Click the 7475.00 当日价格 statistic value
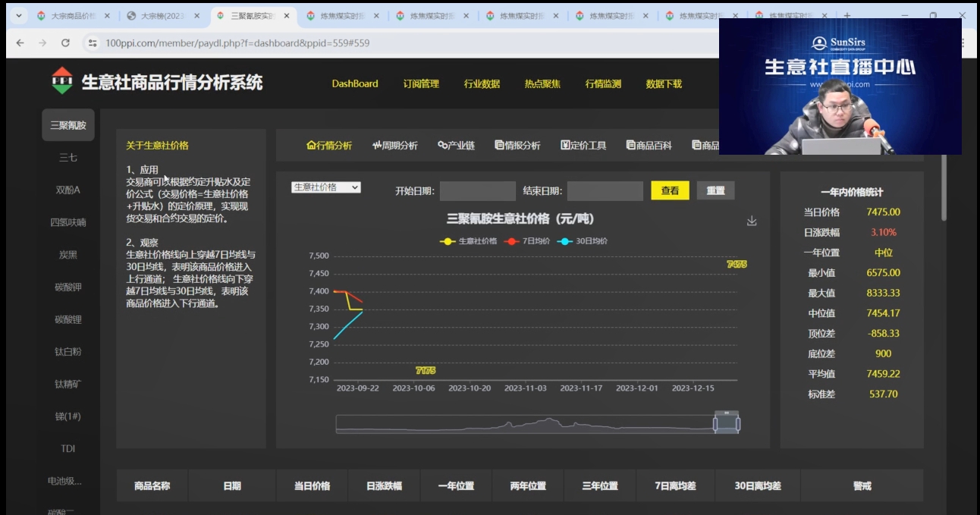 pos(884,212)
